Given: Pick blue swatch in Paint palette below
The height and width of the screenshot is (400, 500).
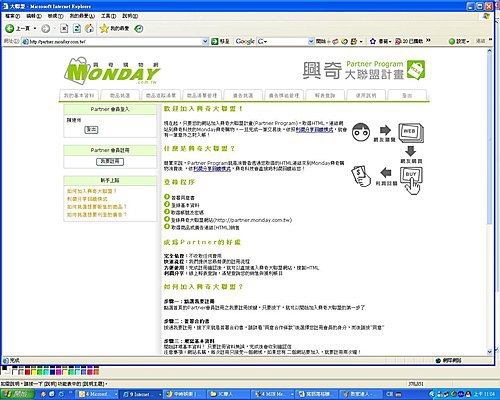Looking at the screenshot, I should (x=53, y=372).
